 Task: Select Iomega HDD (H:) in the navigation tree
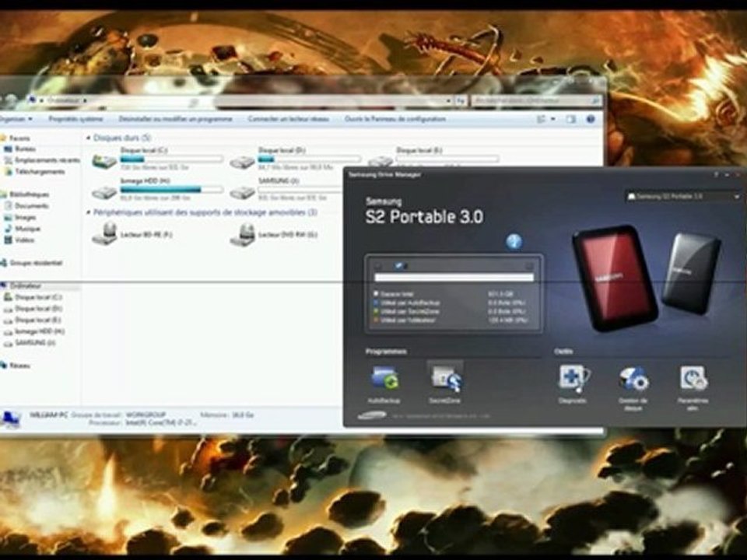tap(33, 331)
